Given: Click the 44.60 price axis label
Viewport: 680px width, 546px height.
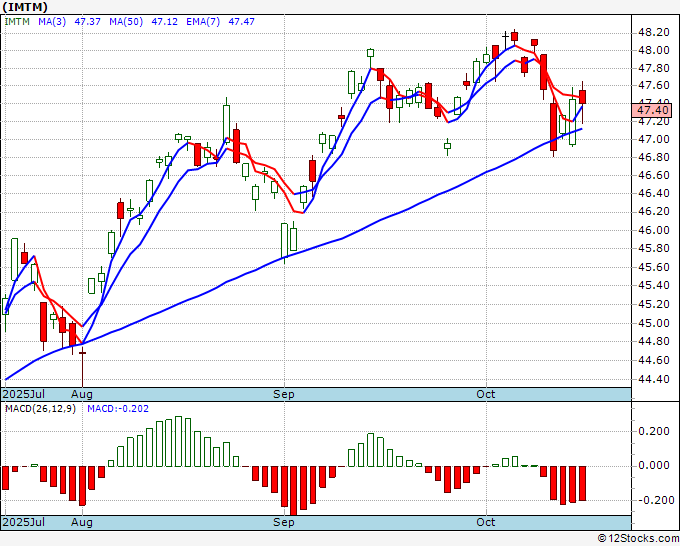Looking at the screenshot, I should coord(654,360).
